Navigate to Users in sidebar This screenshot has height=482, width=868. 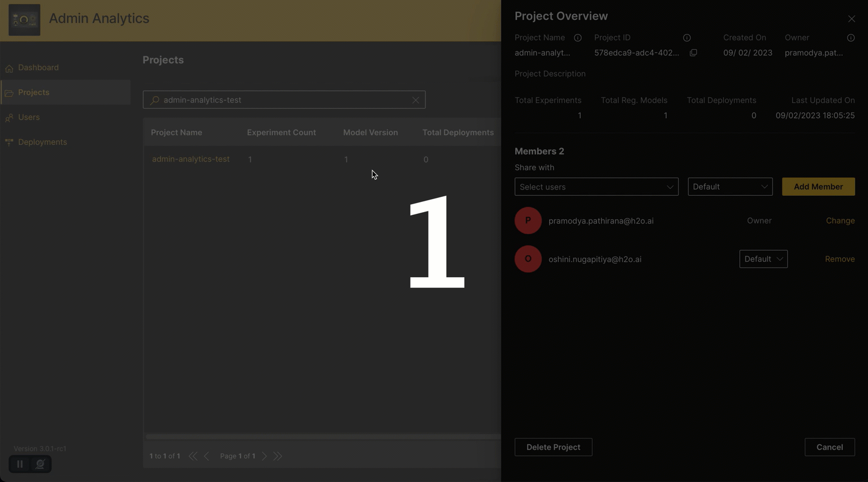click(x=29, y=117)
